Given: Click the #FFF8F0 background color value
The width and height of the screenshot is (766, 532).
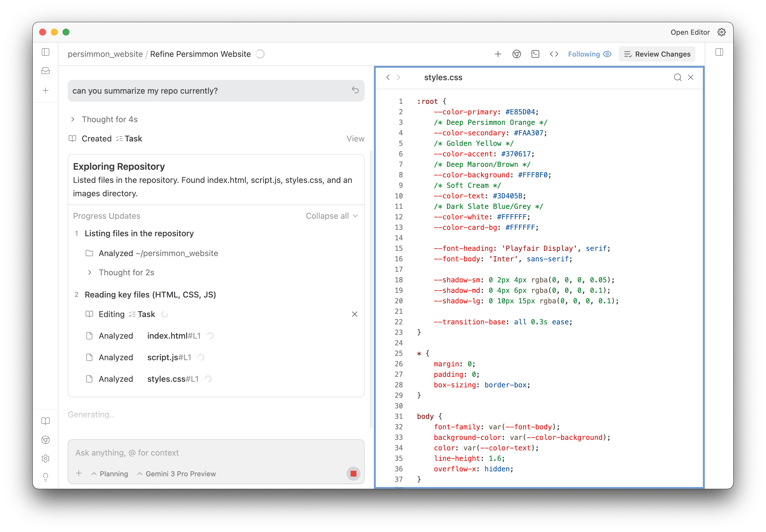Looking at the screenshot, I should (x=532, y=175).
